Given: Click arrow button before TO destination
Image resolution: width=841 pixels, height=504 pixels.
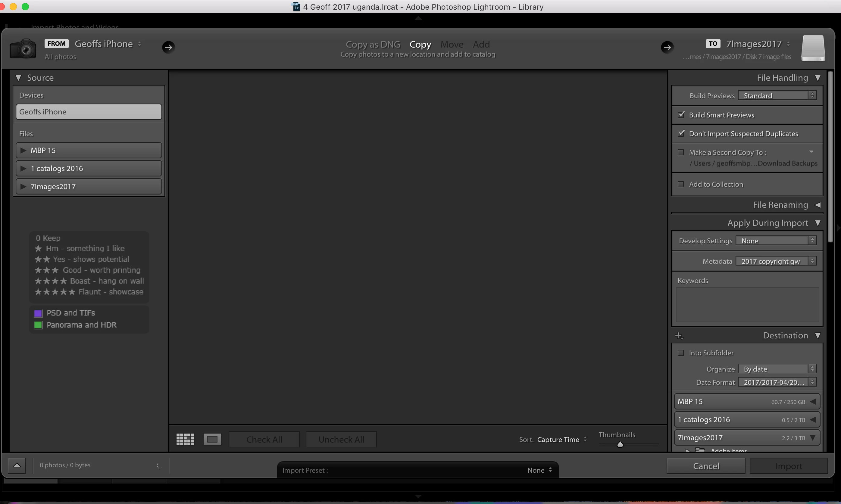Looking at the screenshot, I should pyautogui.click(x=667, y=47).
